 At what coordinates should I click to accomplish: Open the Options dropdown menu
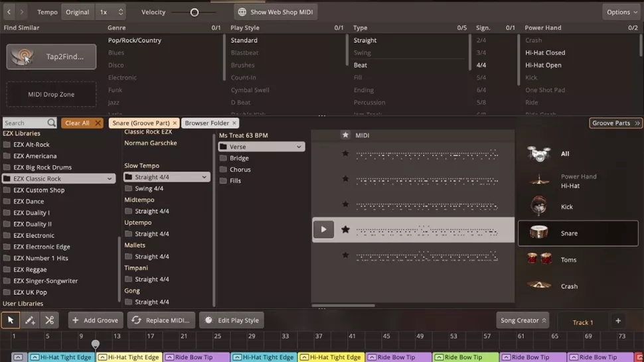pyautogui.click(x=622, y=12)
